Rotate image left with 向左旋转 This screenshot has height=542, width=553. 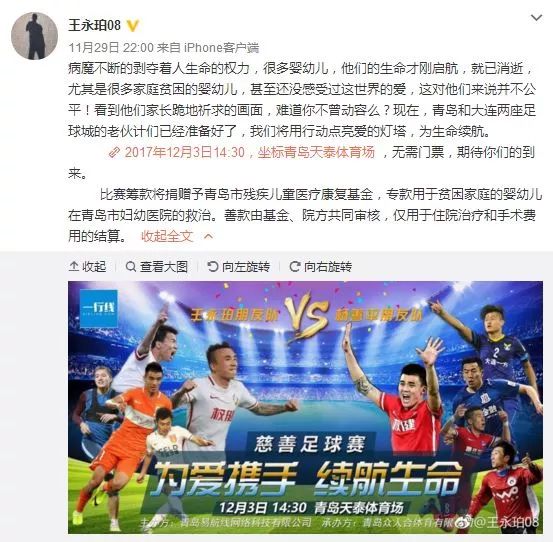coord(238,267)
